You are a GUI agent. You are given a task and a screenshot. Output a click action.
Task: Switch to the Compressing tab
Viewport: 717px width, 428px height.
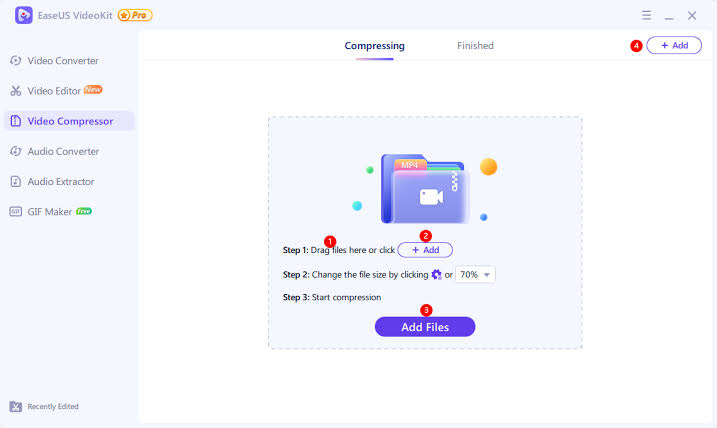pyautogui.click(x=375, y=46)
